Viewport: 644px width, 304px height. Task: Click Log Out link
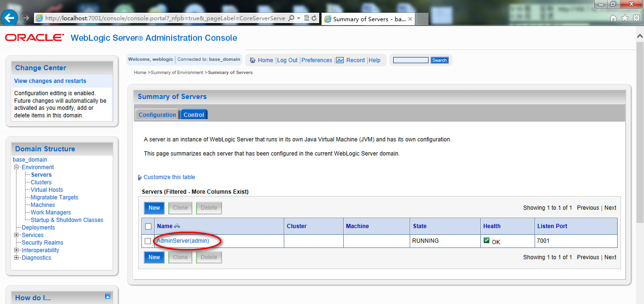coord(287,60)
